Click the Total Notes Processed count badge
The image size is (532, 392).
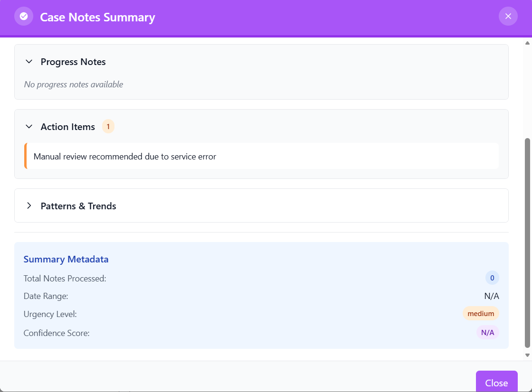click(x=492, y=278)
